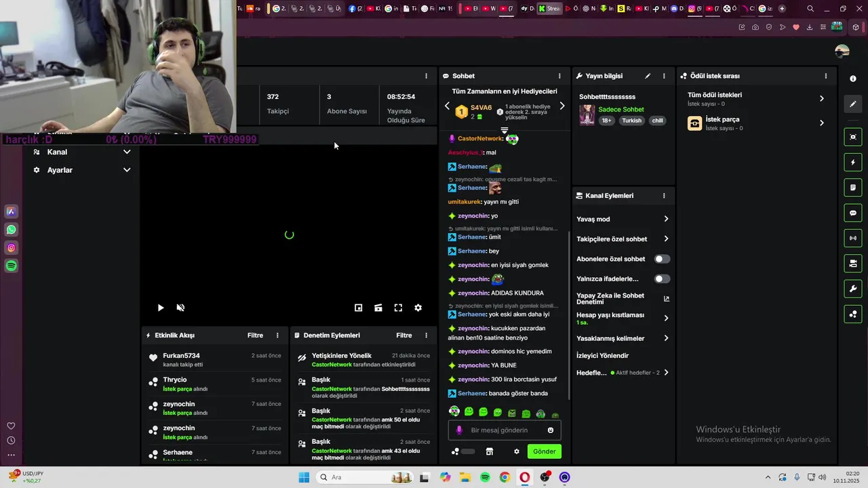Open Sohbet panel three-dot menu
868x488 pixels.
point(559,76)
